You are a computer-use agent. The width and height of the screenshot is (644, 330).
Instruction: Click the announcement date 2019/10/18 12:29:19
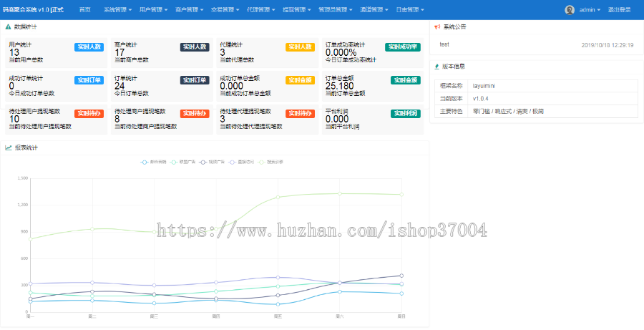tap(608, 45)
